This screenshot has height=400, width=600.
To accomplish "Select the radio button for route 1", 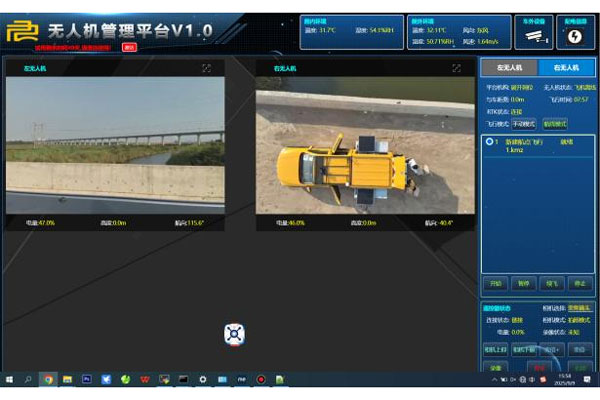I will pyautogui.click(x=488, y=142).
